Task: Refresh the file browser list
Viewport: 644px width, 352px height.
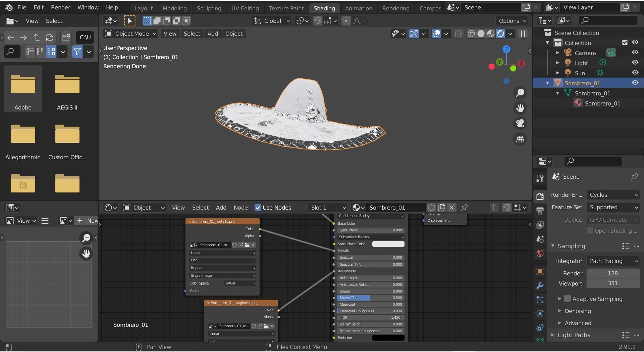Action: [50, 37]
